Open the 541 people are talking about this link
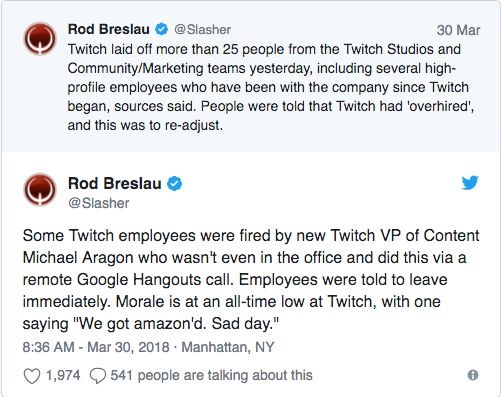The image size is (501, 397). pos(212,375)
